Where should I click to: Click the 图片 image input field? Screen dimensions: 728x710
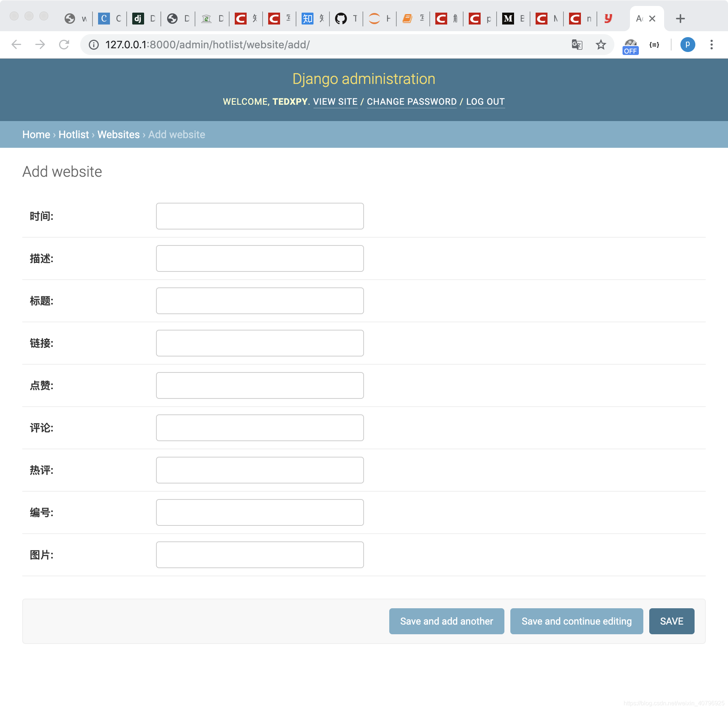(x=260, y=555)
